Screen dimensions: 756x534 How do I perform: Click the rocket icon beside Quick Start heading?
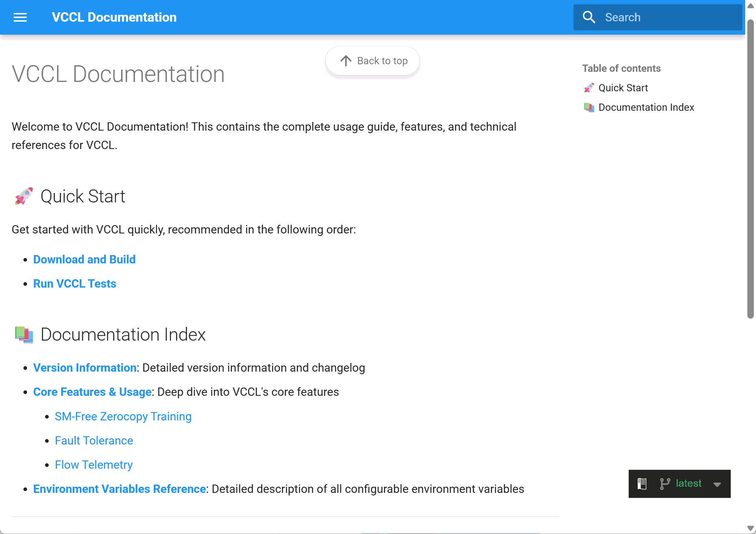pyautogui.click(x=24, y=196)
